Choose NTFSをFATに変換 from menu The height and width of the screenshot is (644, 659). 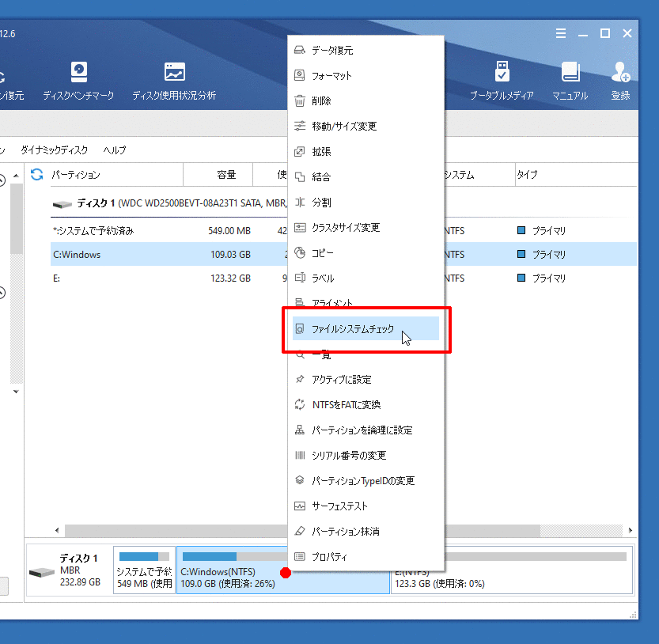tap(347, 405)
